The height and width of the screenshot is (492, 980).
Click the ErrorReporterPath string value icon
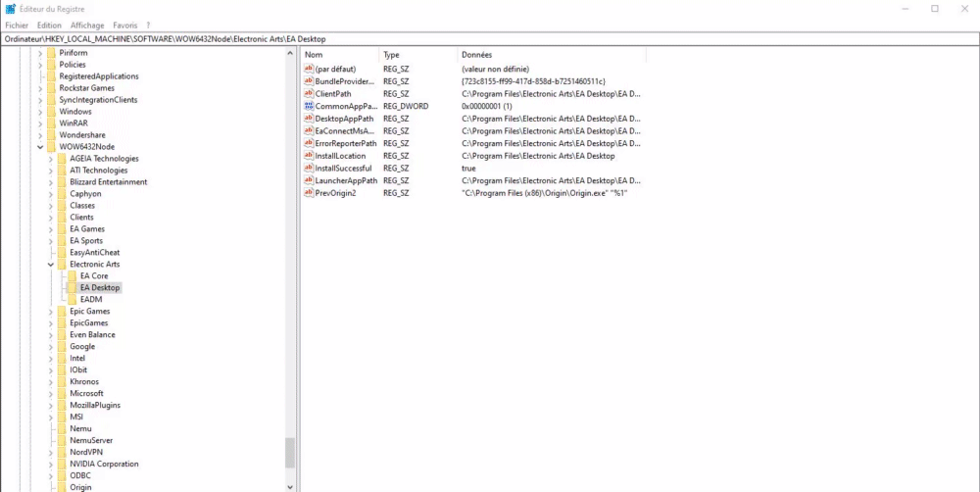[309, 143]
